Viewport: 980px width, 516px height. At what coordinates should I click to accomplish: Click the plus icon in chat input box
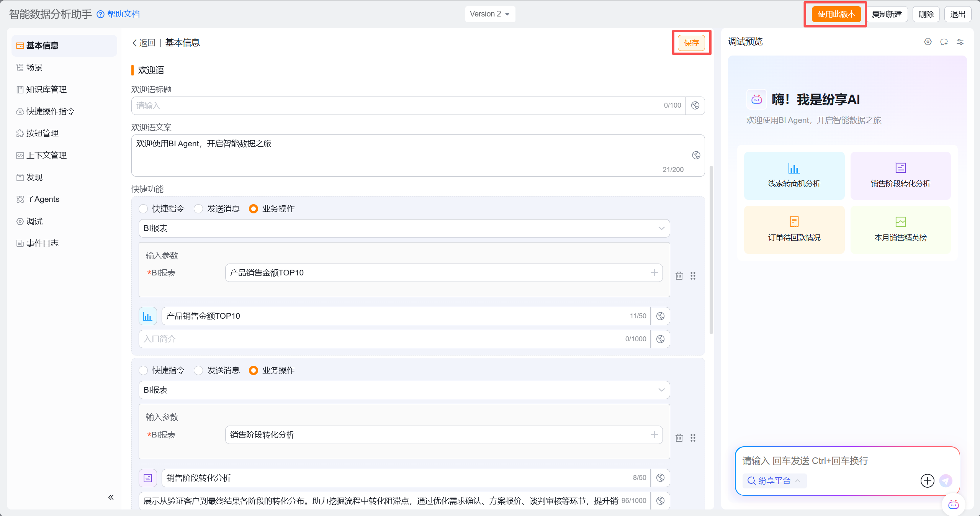click(x=927, y=481)
